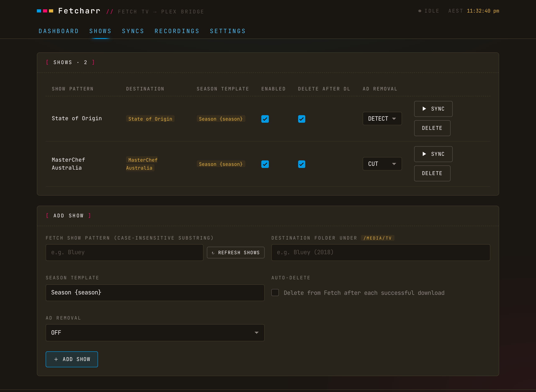This screenshot has height=392, width=536.
Task: Click the Auto-Delete label
Action: click(291, 278)
